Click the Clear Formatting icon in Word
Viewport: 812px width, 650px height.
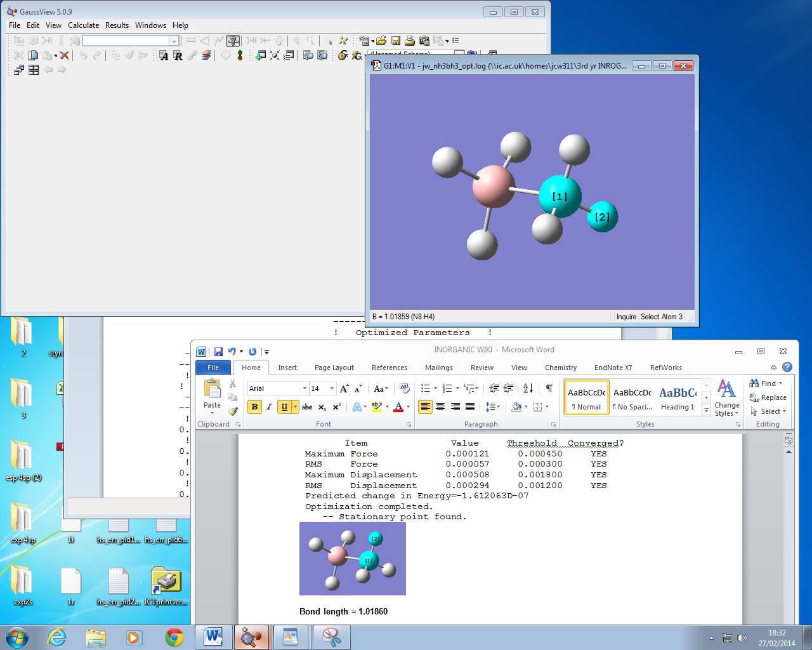click(x=405, y=388)
